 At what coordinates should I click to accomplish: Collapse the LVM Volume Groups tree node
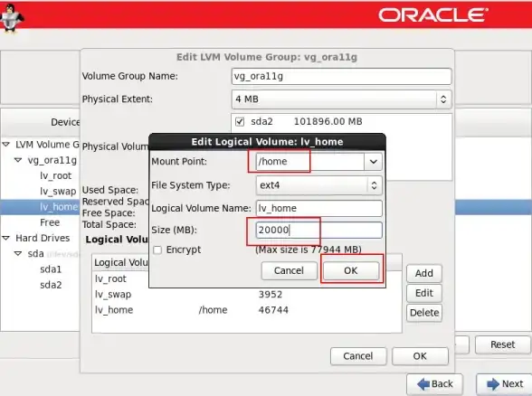pos(6,145)
